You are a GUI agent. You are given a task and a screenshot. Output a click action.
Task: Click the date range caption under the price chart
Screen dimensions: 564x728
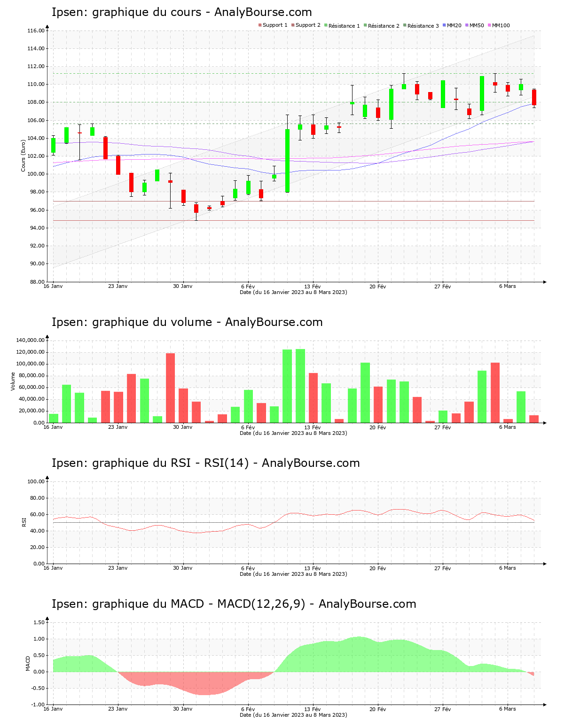tap(293, 292)
